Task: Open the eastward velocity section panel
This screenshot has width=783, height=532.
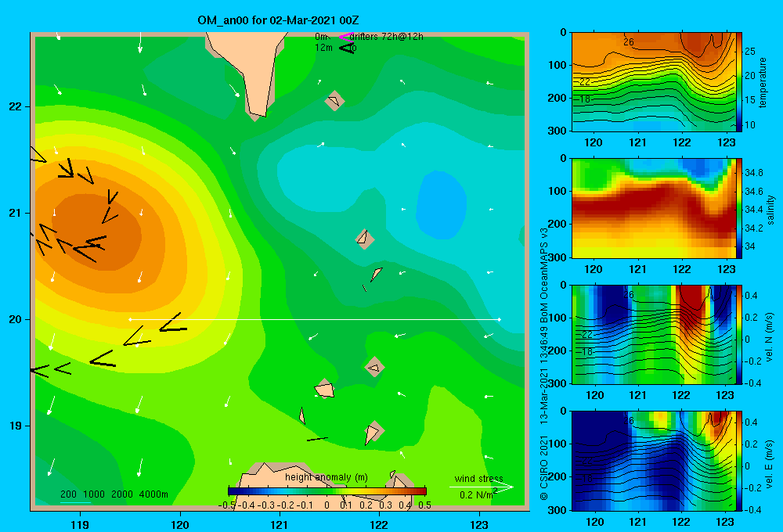Action: pyautogui.click(x=654, y=461)
